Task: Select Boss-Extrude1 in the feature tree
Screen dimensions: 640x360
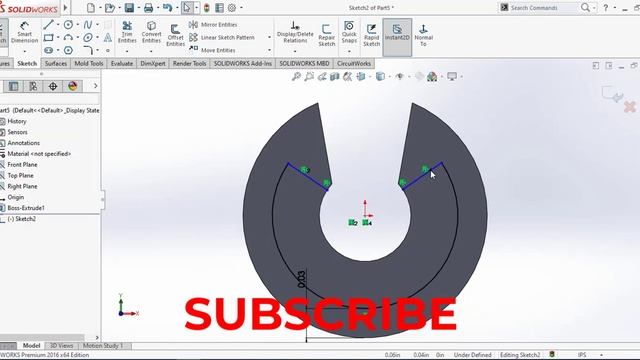Action: point(26,208)
